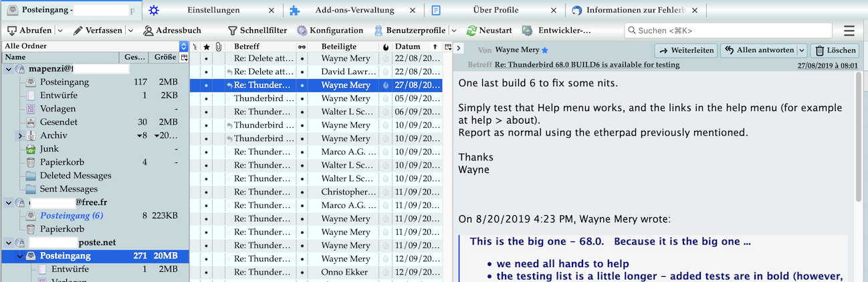868x282 pixels.
Task: Expand the Archiv folder
Action: [20, 136]
